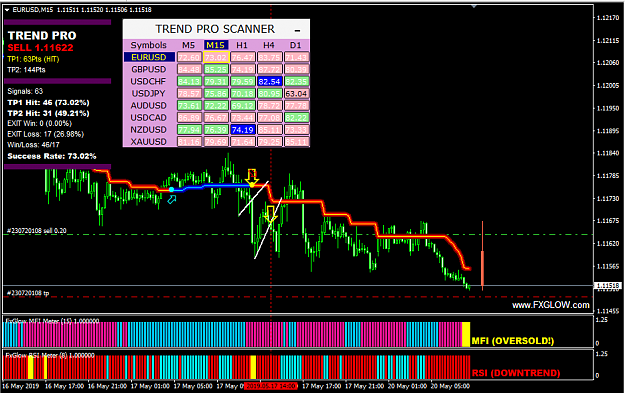The image size is (625, 393).
Task: Switch to the AUDUSD symbol row
Action: pos(149,105)
